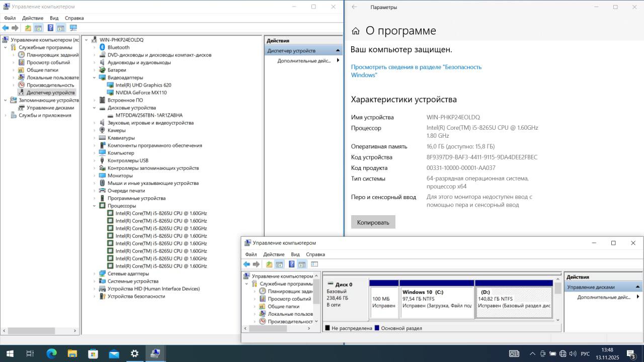
Task: Click the Производительность icon in the top-left window tree
Action: [21, 85]
